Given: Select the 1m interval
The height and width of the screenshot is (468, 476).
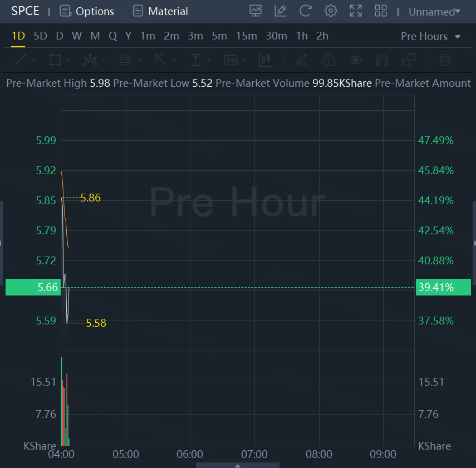Looking at the screenshot, I should [x=148, y=36].
